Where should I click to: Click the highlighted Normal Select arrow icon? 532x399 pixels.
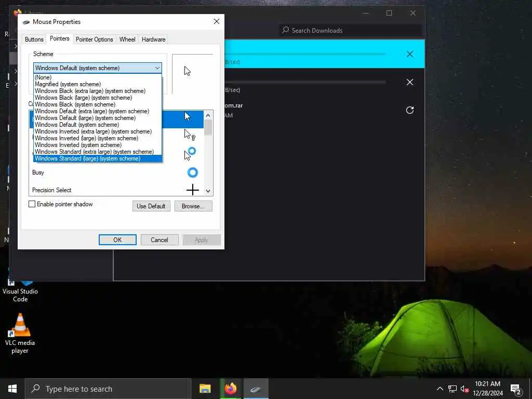pyautogui.click(x=187, y=116)
